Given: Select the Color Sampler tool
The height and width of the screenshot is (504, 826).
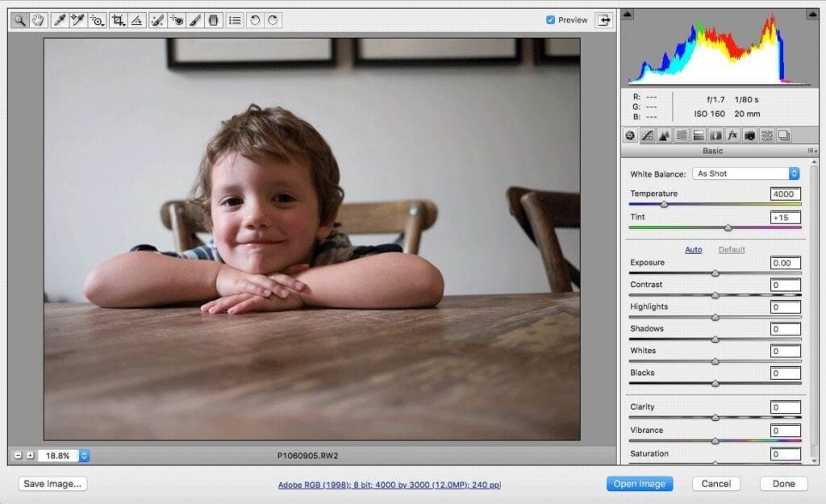Looking at the screenshot, I should click(x=77, y=20).
